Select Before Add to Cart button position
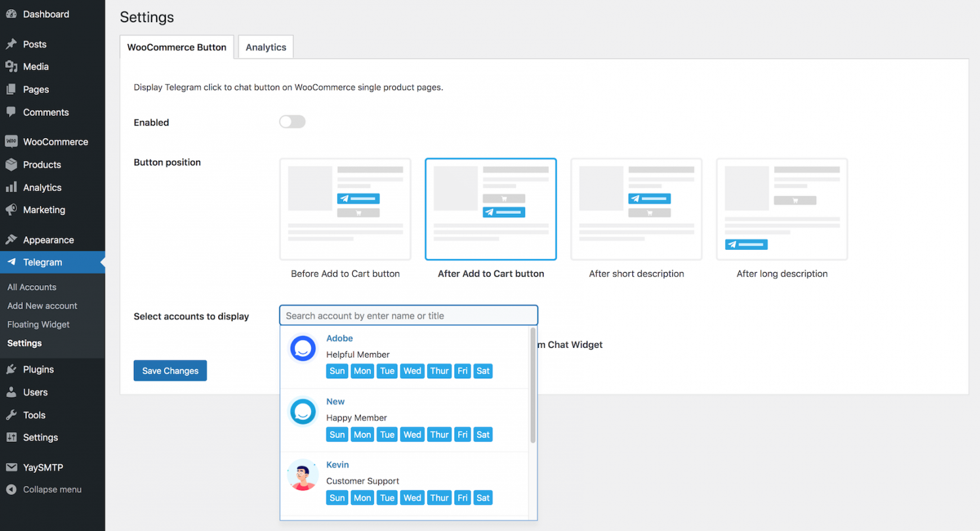 tap(345, 209)
